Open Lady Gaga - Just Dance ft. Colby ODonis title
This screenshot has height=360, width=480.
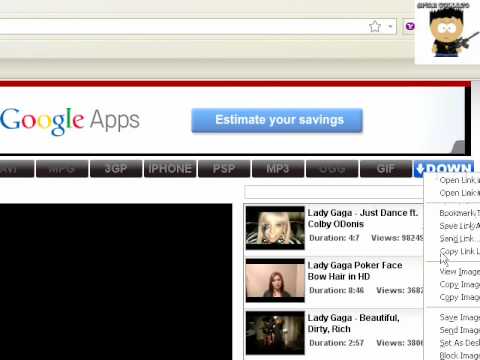pos(363,218)
